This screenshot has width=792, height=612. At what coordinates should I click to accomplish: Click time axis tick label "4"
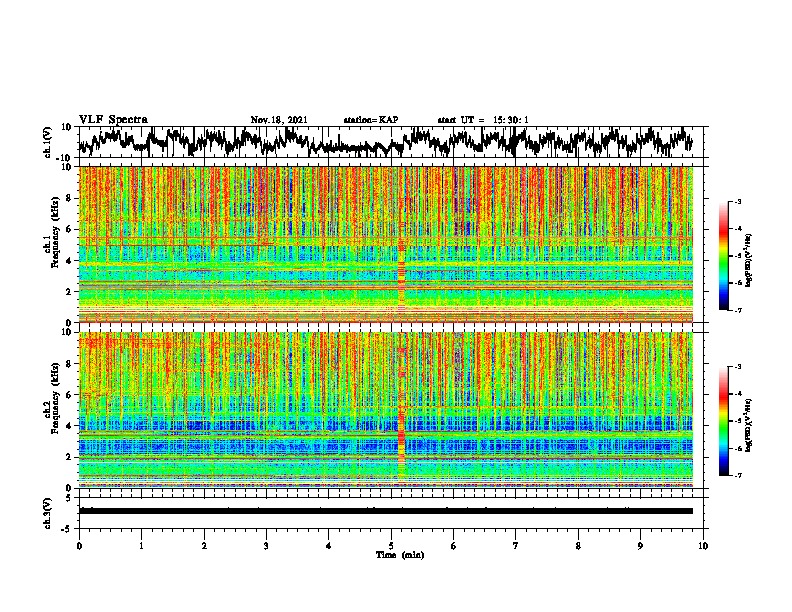point(329,546)
